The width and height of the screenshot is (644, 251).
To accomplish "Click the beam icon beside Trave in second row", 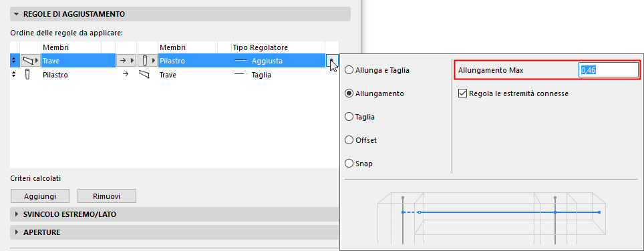I will click(x=144, y=75).
